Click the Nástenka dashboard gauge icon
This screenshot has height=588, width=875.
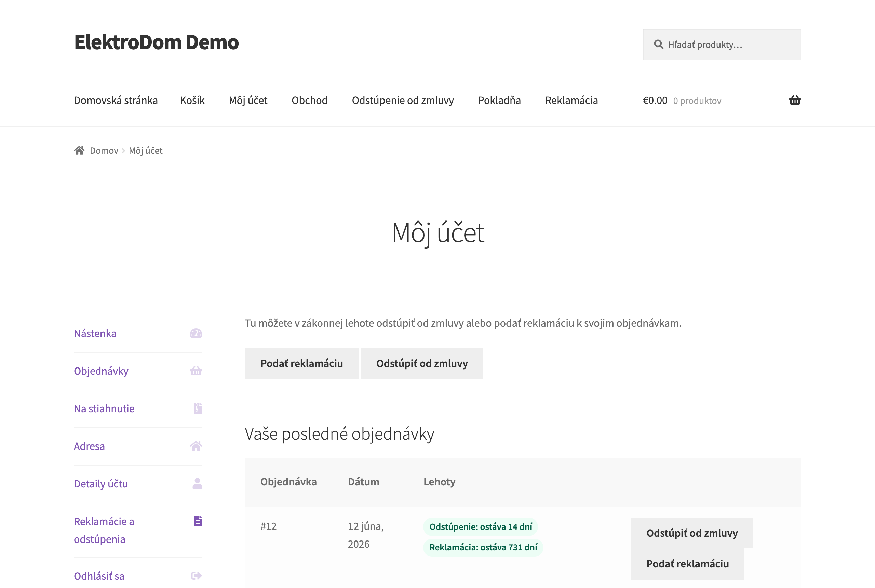click(x=196, y=333)
